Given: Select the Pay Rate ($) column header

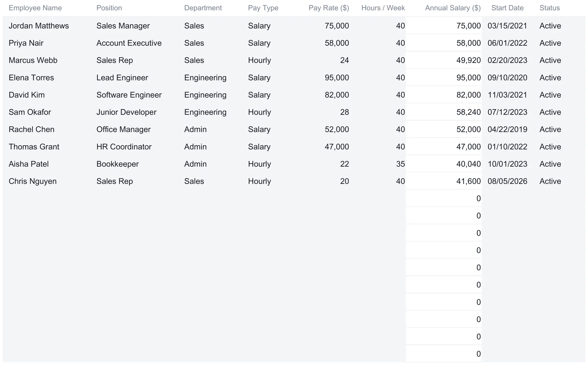Looking at the screenshot, I should coord(329,8).
